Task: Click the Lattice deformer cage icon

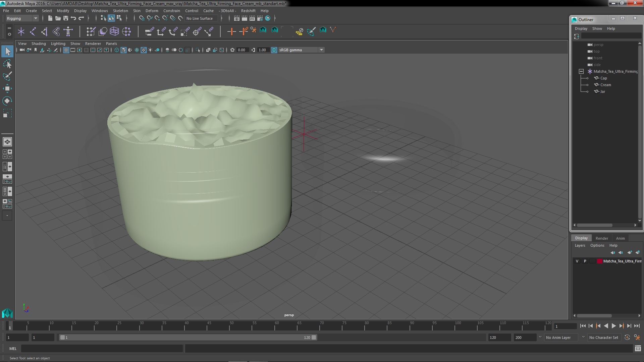Action: pos(114,32)
